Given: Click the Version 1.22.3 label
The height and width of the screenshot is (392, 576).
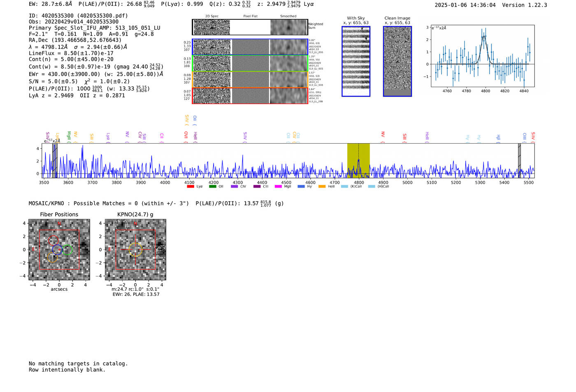Looking at the screenshot, I should click(x=525, y=5).
